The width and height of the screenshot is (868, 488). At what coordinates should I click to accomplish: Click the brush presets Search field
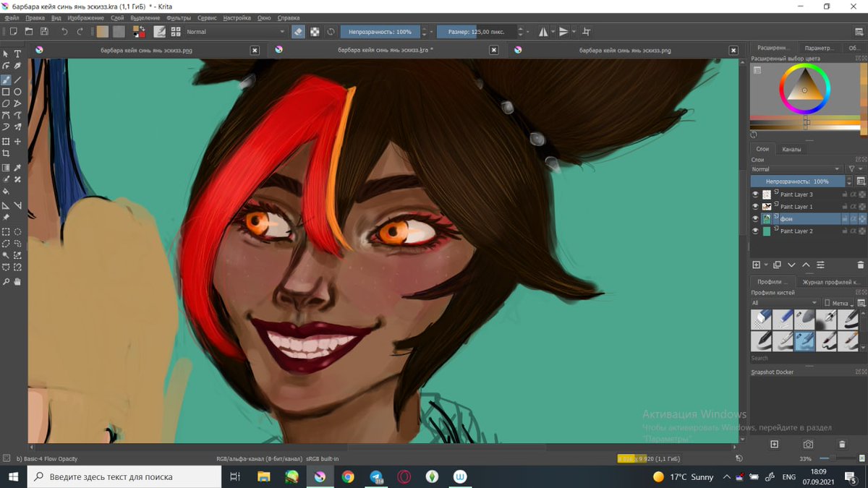[807, 358]
